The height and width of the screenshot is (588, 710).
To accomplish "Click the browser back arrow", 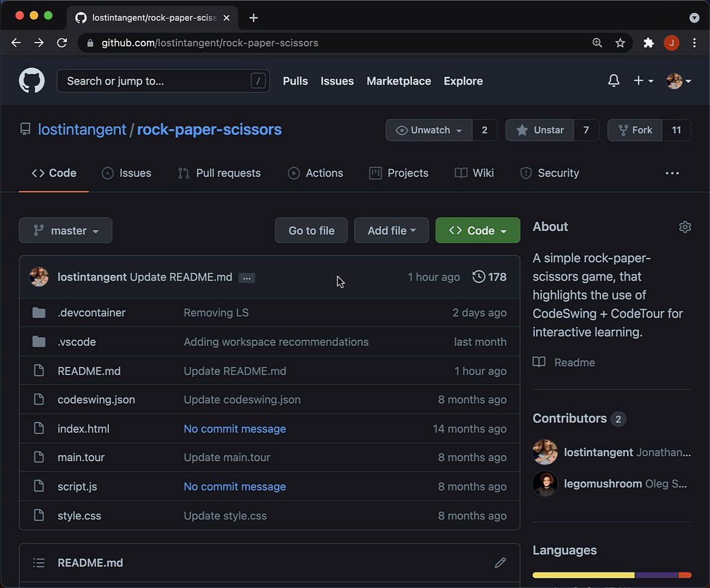I will [16, 43].
